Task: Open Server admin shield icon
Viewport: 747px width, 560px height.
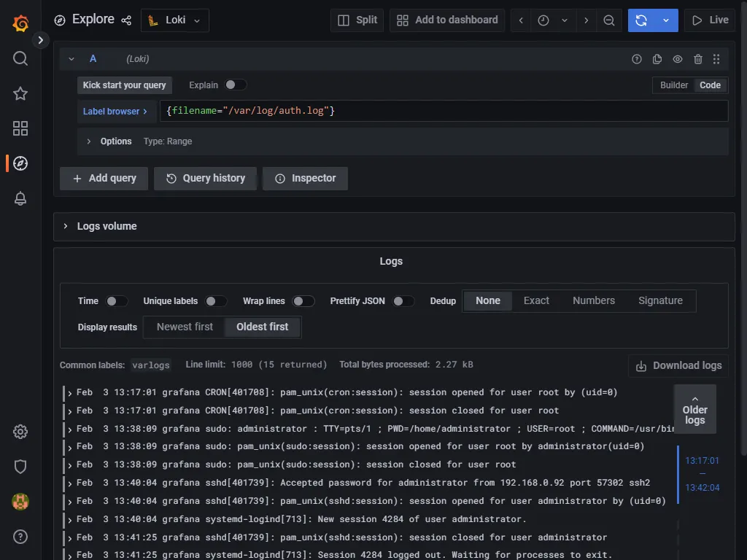Action: tap(20, 467)
